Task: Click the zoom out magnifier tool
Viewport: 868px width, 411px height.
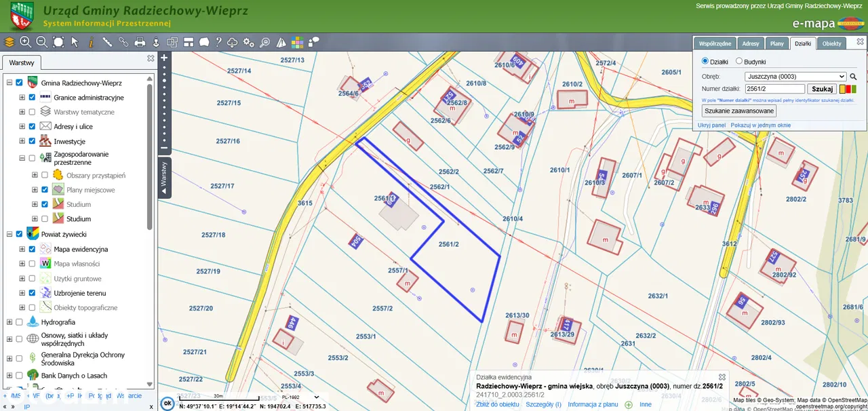Action: 41,42
